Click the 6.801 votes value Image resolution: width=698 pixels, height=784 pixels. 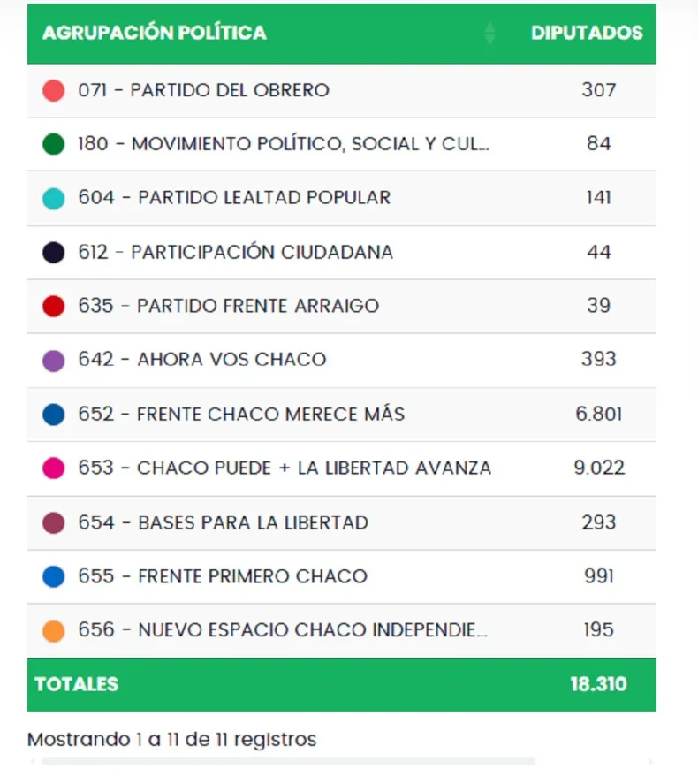(x=599, y=414)
